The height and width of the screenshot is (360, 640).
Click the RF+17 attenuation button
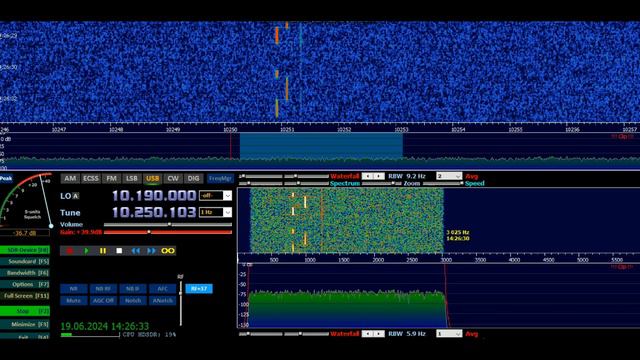point(199,289)
